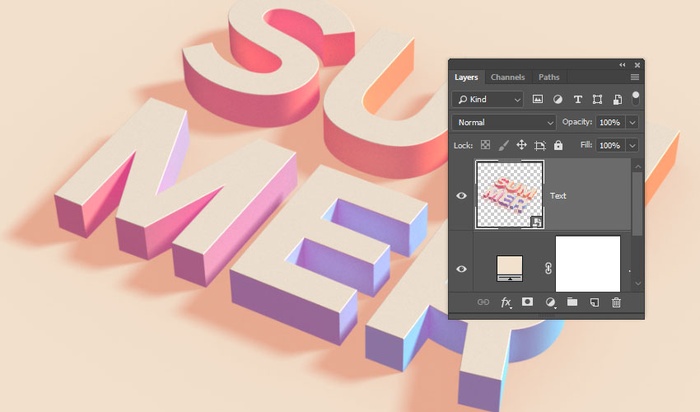Filter layers by shape layer icon

click(x=597, y=99)
